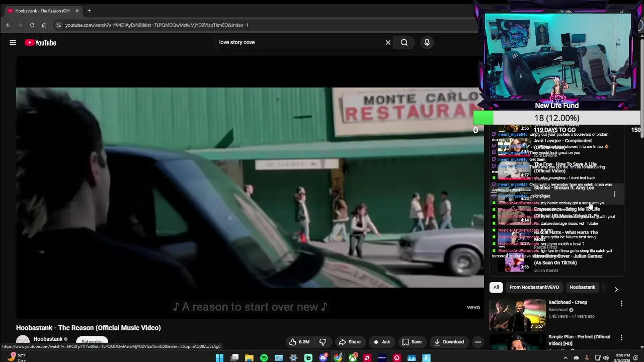View site information icon in the address bar

pyautogui.click(x=58, y=25)
